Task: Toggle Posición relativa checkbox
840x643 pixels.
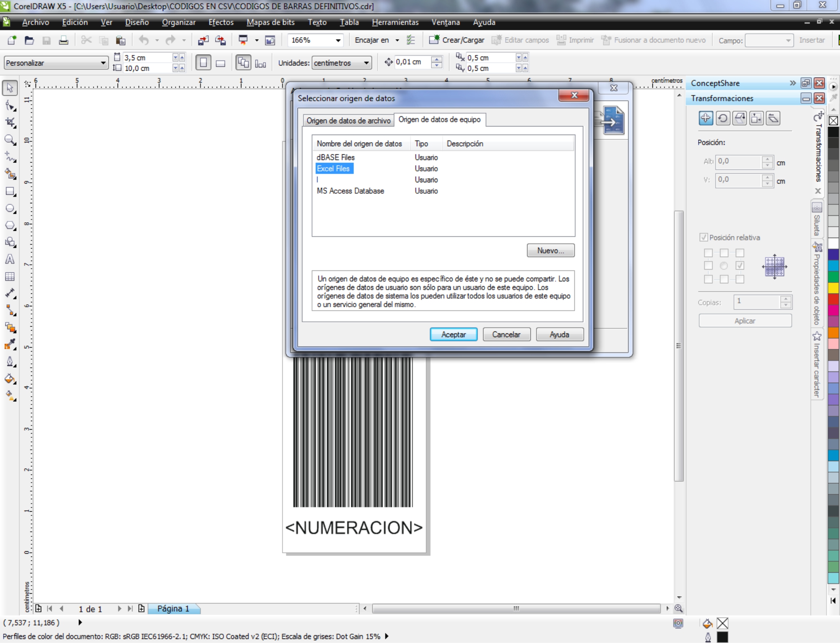Action: (x=703, y=237)
